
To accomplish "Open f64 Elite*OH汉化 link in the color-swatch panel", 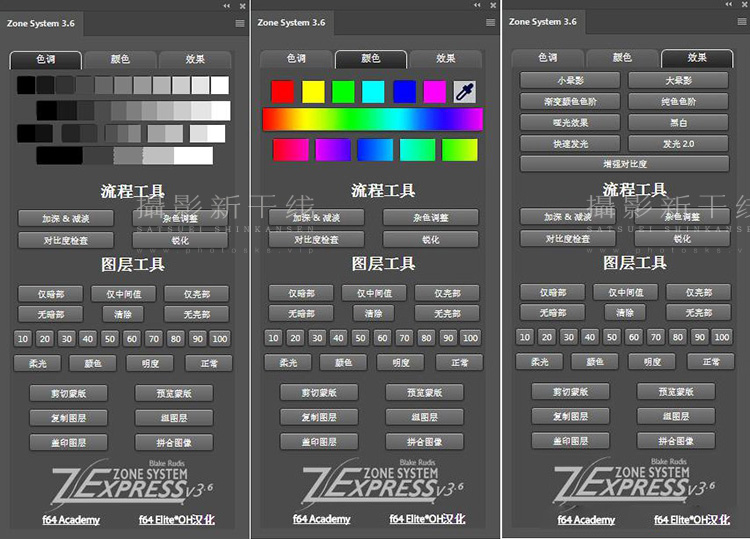I will point(427,519).
